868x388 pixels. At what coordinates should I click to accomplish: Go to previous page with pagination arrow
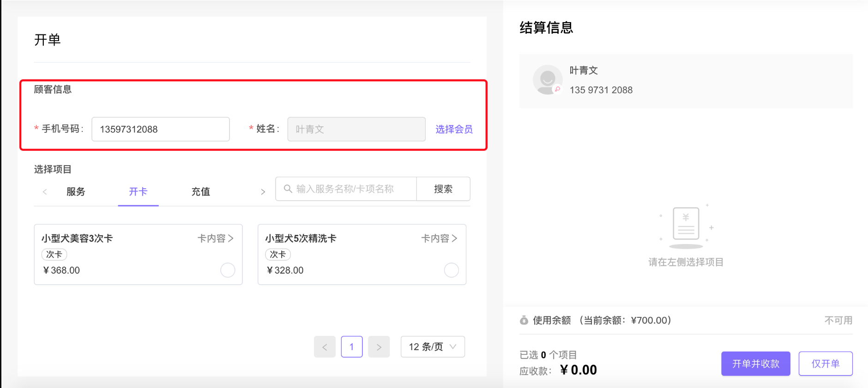(325, 347)
